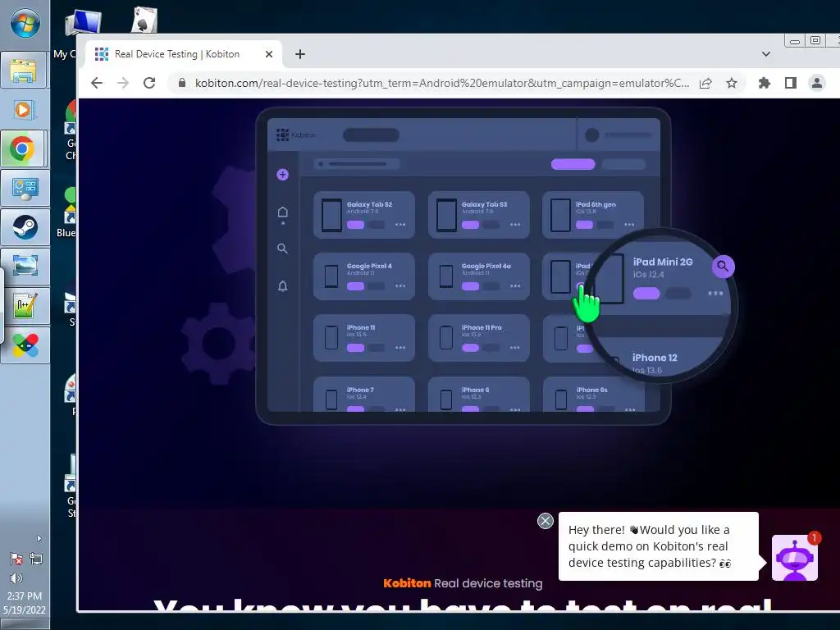840x630 pixels.
Task: Open the picture viewer taskbar icon
Action: point(24,267)
